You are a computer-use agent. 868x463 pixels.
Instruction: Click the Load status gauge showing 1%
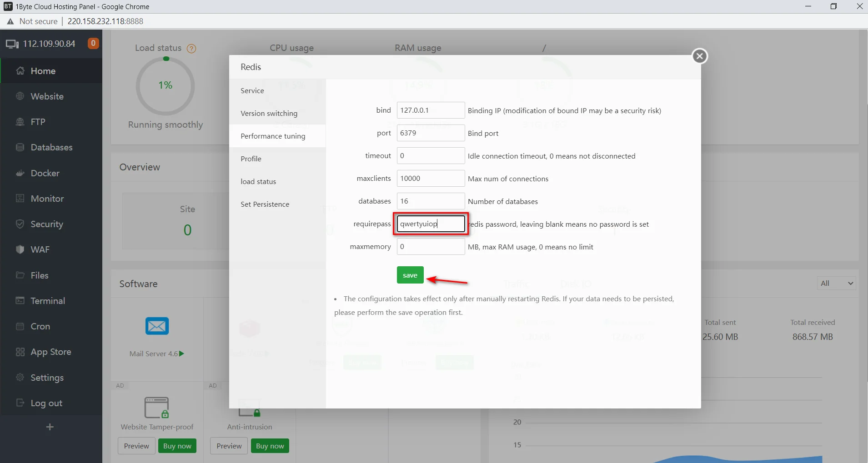click(166, 85)
